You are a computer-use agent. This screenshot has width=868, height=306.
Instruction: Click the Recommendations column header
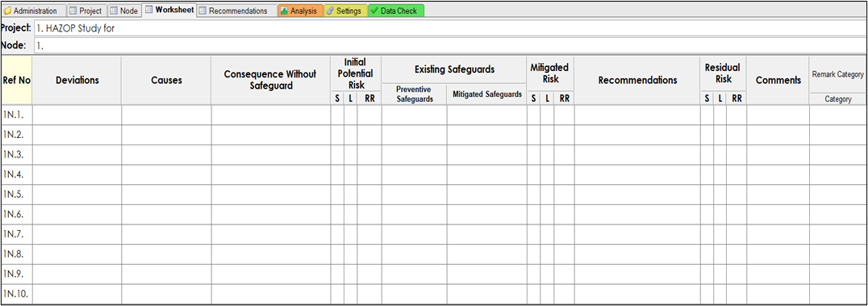[637, 81]
